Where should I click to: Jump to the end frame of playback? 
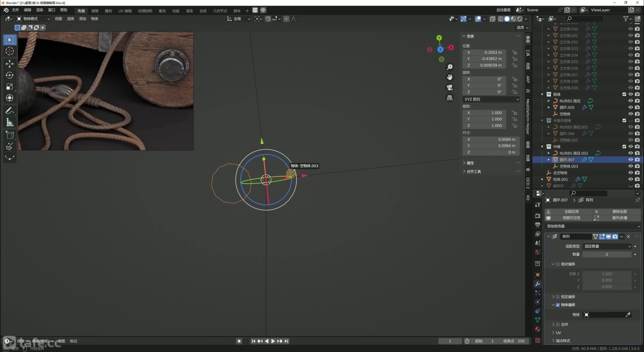[x=286, y=341]
